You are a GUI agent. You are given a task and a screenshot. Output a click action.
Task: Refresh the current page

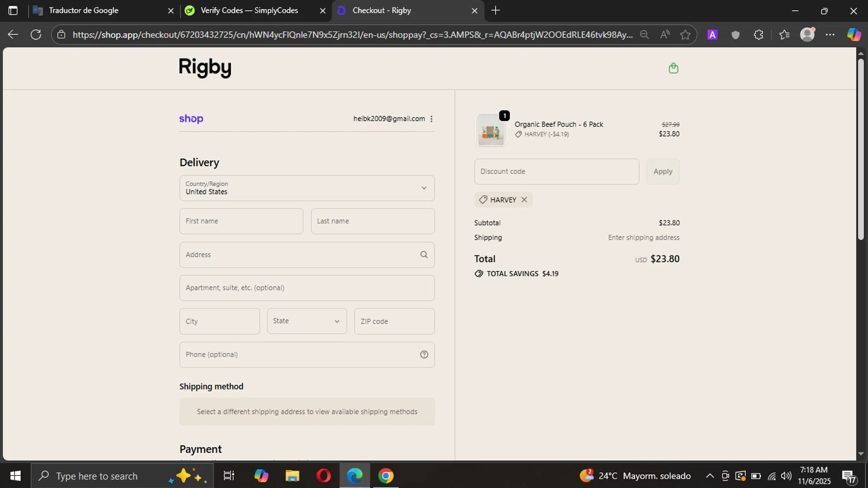(x=36, y=35)
